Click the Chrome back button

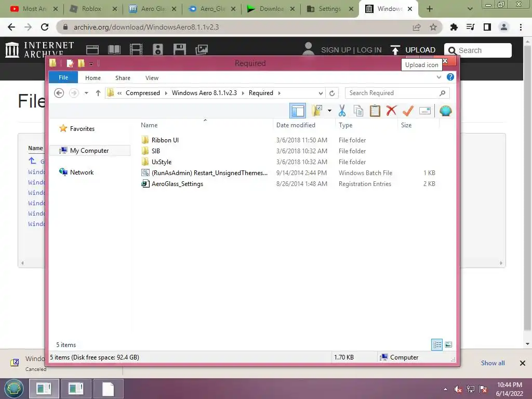click(11, 27)
